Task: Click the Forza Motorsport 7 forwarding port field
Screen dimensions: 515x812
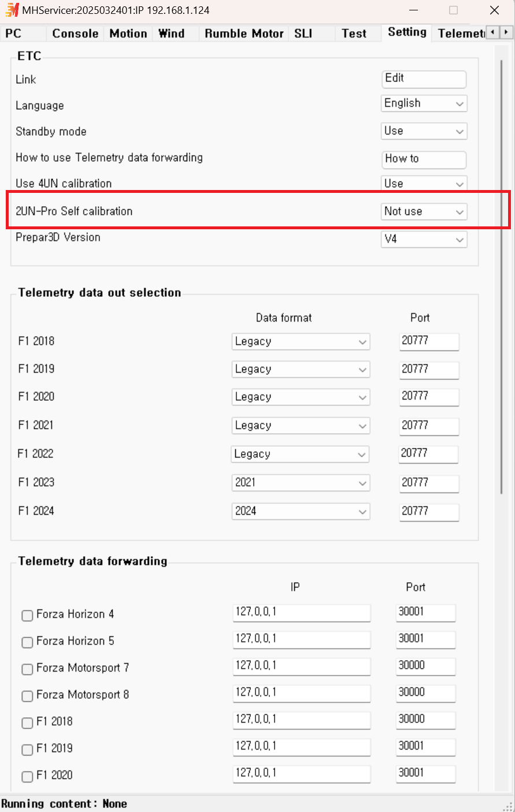Action: coord(426,666)
